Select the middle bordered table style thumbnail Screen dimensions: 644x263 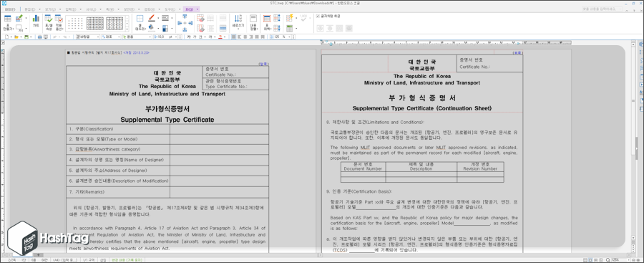click(95, 23)
